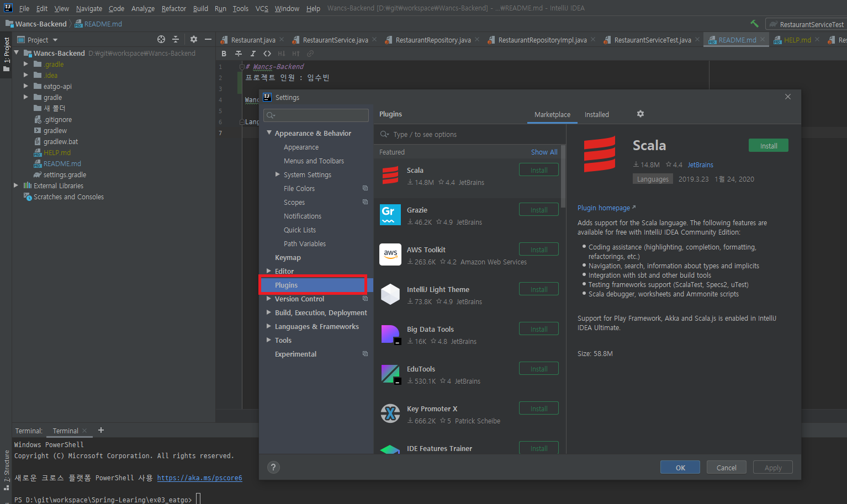This screenshot has width=847, height=504.
Task: Click the Strikethrough icon in markdown toolbar
Action: click(239, 54)
